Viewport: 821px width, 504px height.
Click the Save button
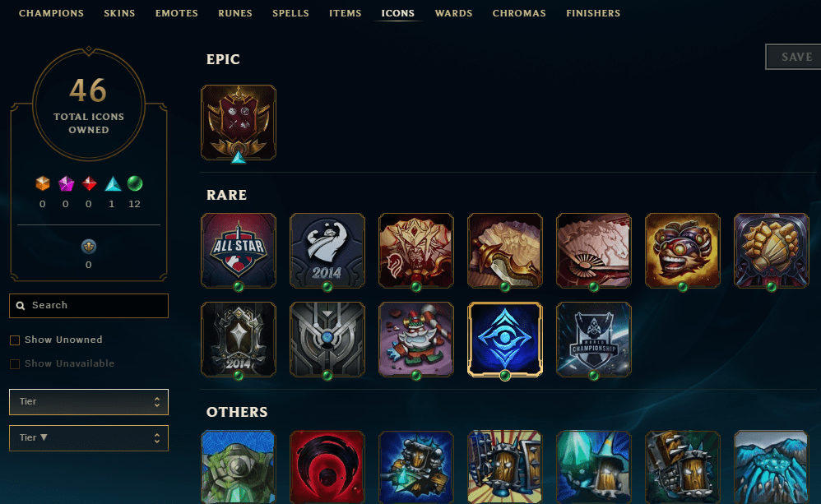[x=795, y=57]
